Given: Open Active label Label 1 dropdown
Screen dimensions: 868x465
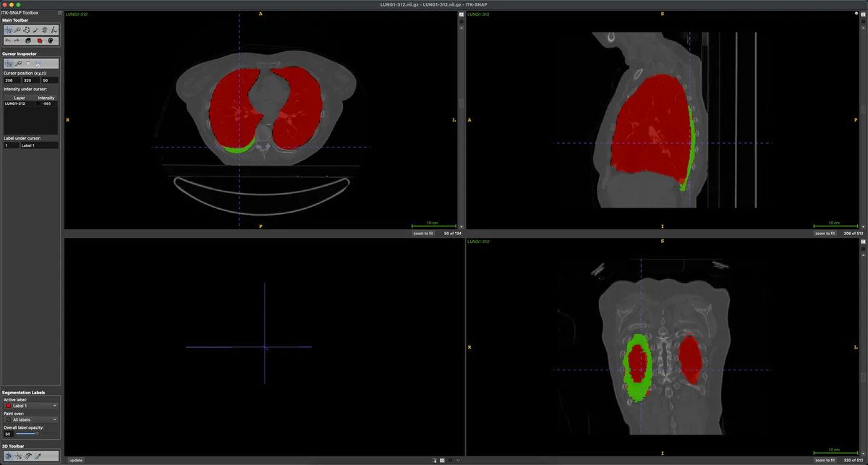Looking at the screenshot, I should click(31, 406).
